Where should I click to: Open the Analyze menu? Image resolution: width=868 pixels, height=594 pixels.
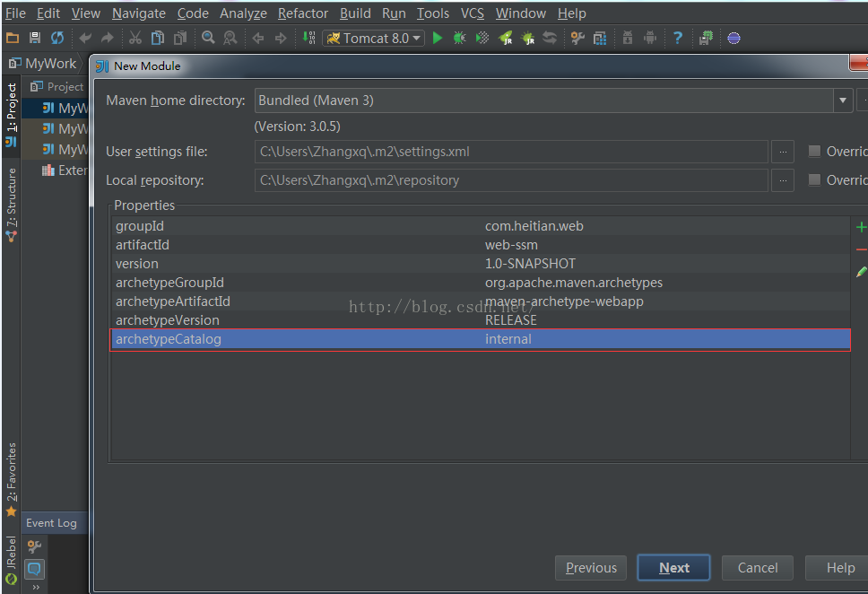point(243,13)
